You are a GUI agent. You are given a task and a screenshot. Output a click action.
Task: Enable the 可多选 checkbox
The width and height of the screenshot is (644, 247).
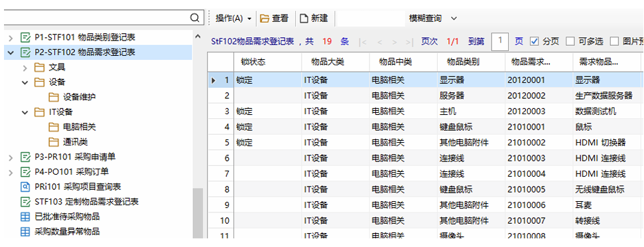point(570,42)
